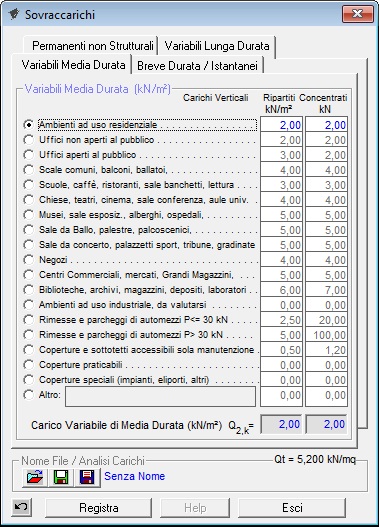Click Ripartiti value 0,50 for Coperture sottotetti
This screenshot has width=379, height=527.
(282, 350)
